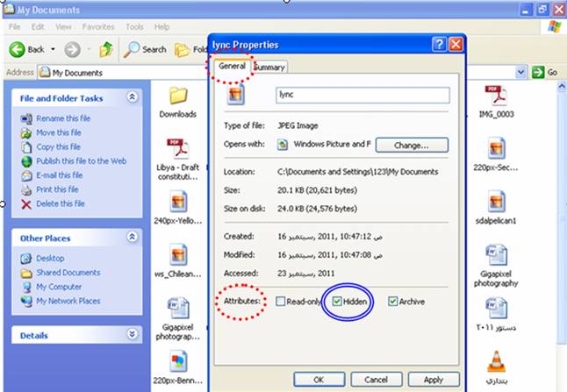Click the Change... button for Opens with
This screenshot has height=392, width=567.
412,146
